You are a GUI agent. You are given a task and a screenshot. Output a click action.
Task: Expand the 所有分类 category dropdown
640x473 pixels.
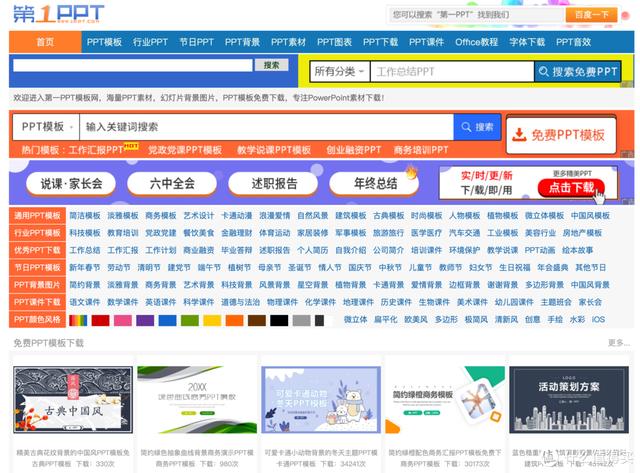(x=338, y=72)
